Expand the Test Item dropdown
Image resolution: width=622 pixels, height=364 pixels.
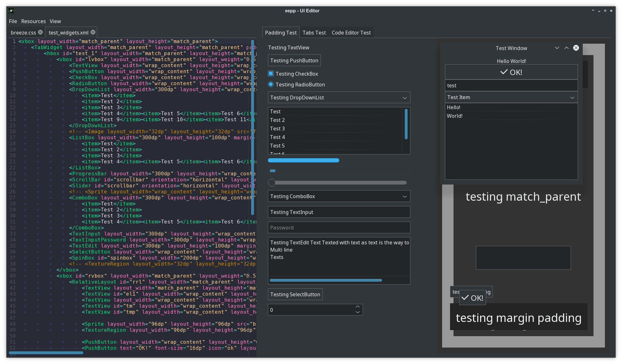click(572, 97)
